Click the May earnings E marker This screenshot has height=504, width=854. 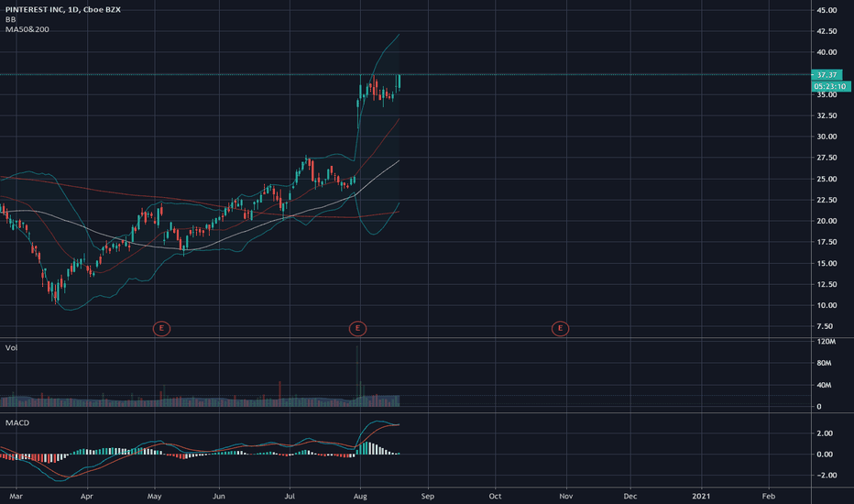click(161, 329)
